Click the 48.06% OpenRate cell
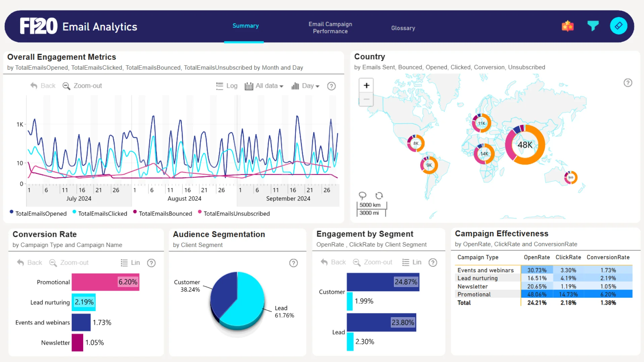The image size is (644, 362). coord(537,294)
